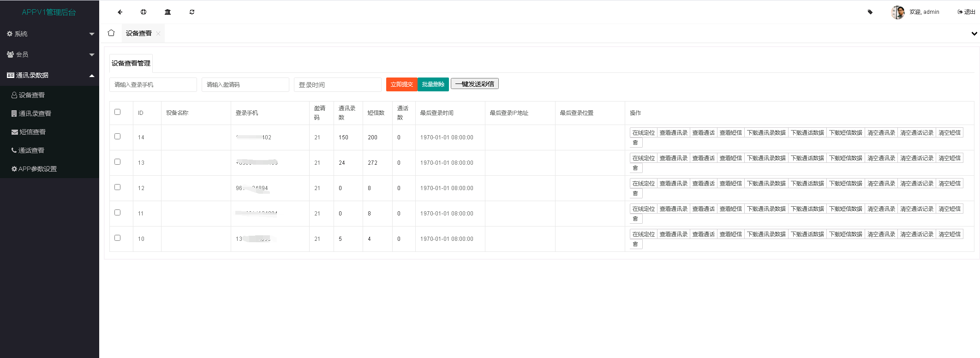Click the orange 立即提交 button

[x=401, y=84]
